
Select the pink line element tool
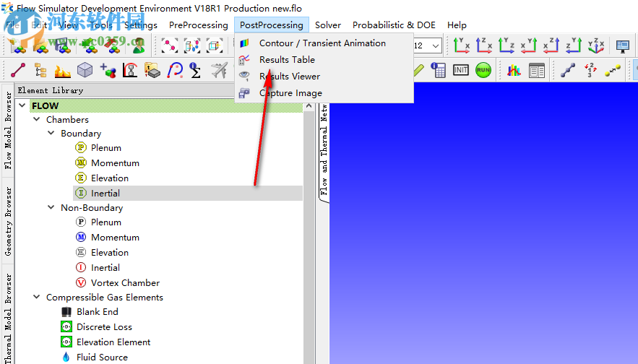[18, 70]
